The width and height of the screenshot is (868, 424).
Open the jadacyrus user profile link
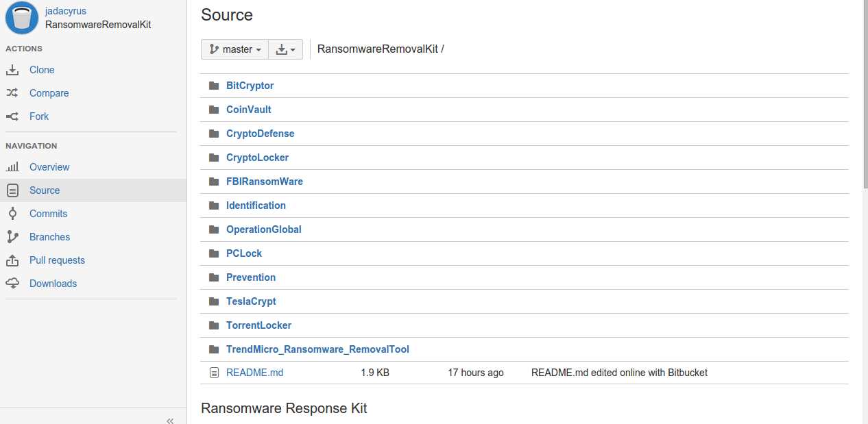(x=66, y=11)
